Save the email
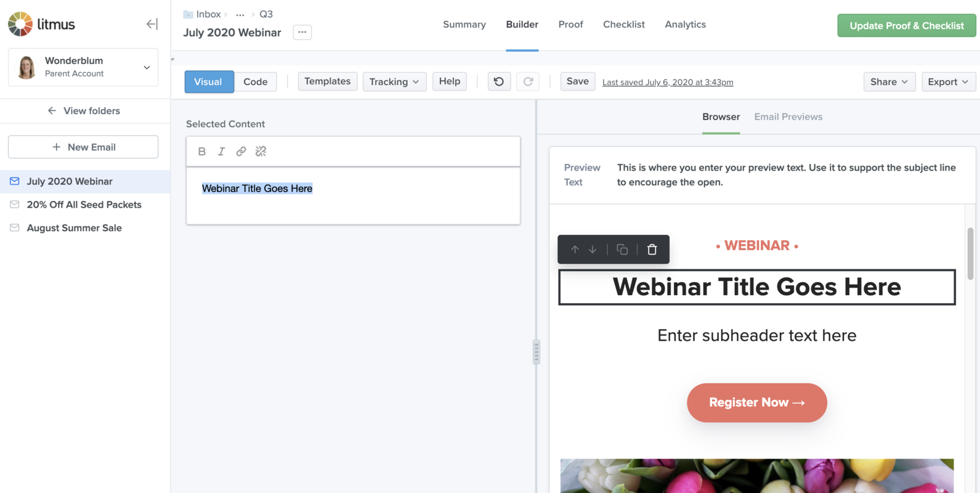This screenshot has width=980, height=493. coord(578,81)
